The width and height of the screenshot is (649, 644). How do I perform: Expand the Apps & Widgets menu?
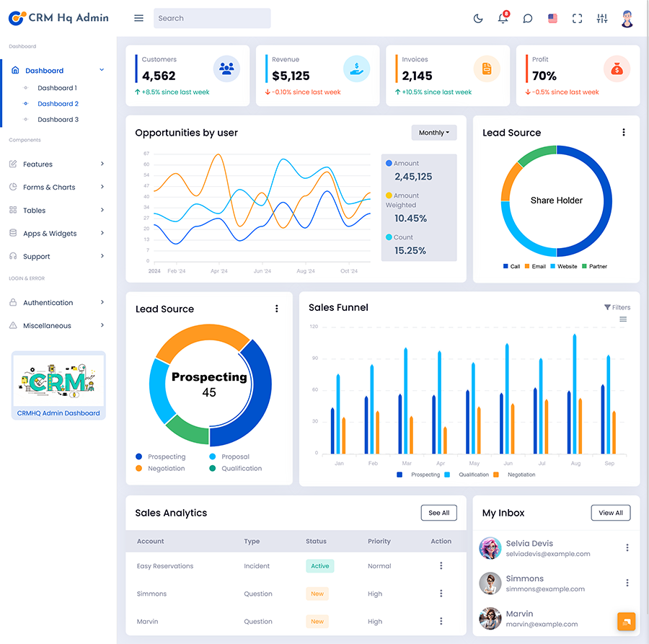[x=57, y=234]
